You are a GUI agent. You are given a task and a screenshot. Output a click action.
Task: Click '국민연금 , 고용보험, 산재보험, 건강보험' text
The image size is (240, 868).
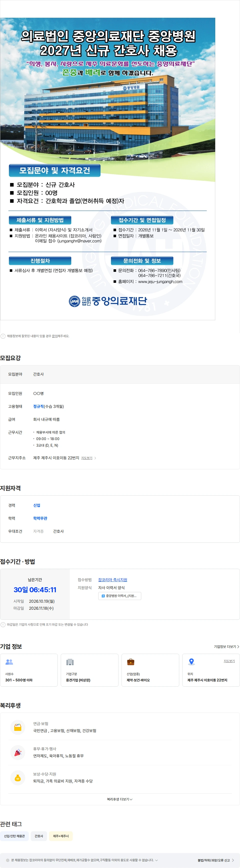pyautogui.click(x=65, y=731)
